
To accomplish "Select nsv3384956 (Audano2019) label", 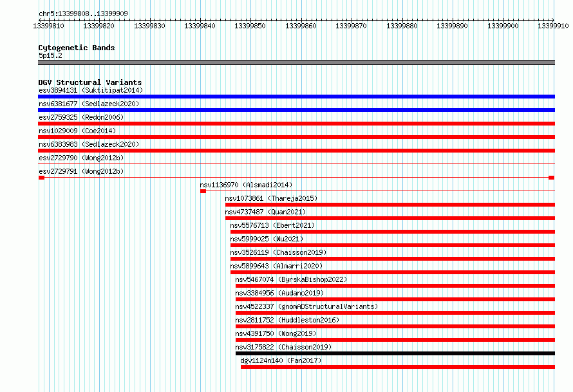I will click(x=279, y=293).
